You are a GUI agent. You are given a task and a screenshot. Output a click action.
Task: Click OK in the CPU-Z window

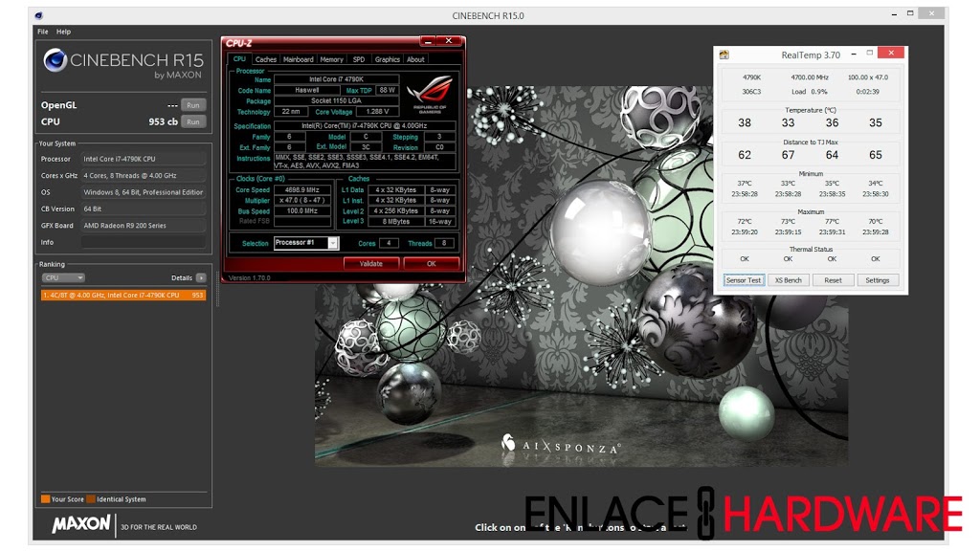[432, 264]
